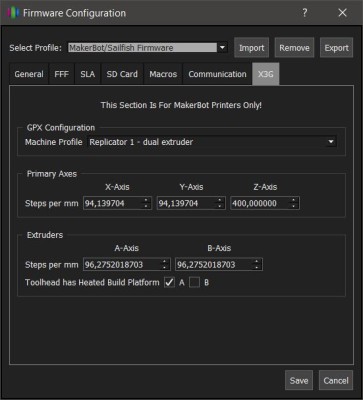
Task: Click the Simplify3D app icon in title bar
Action: (x=13, y=13)
